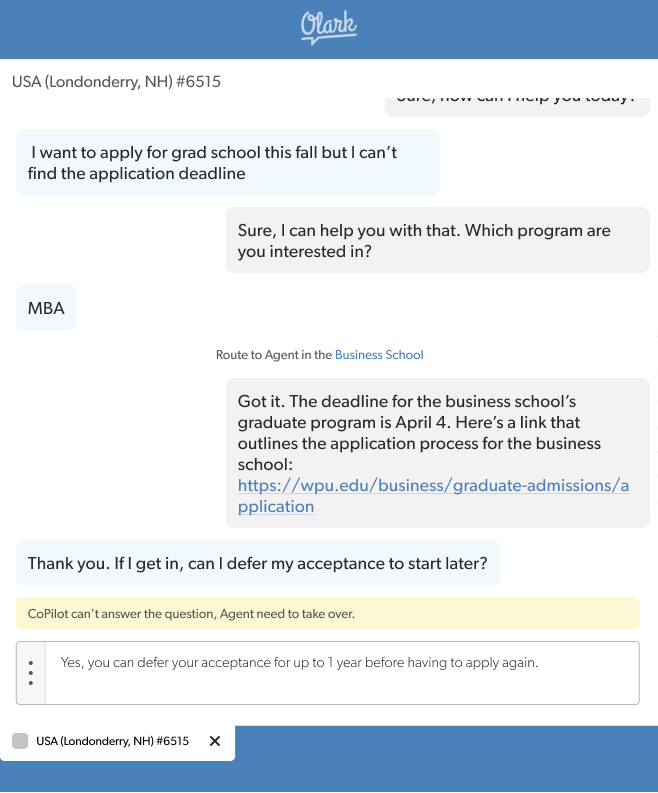658x793 pixels.
Task: Click the visitor title USA (Londonderry, NH) #6515
Action: (116, 82)
